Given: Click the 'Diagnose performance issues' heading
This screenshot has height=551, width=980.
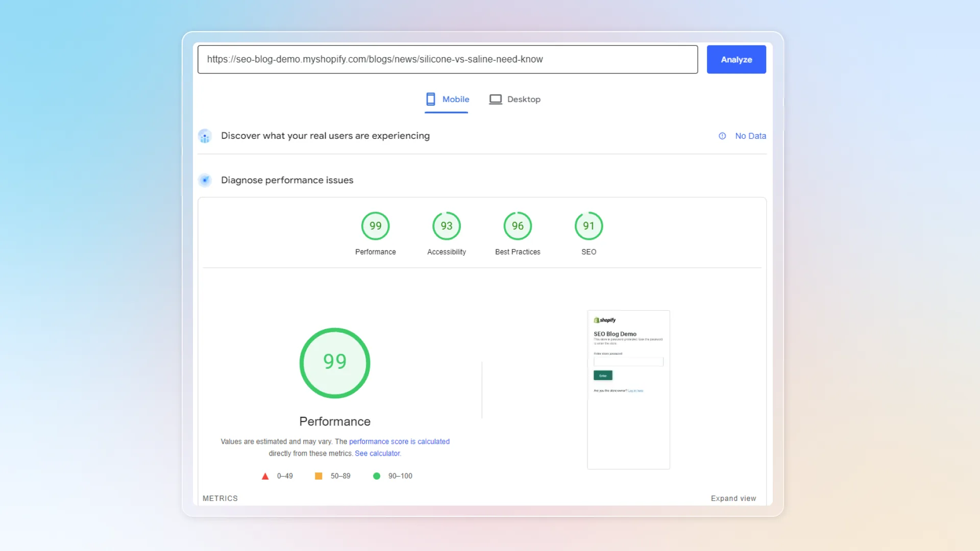Looking at the screenshot, I should [287, 180].
